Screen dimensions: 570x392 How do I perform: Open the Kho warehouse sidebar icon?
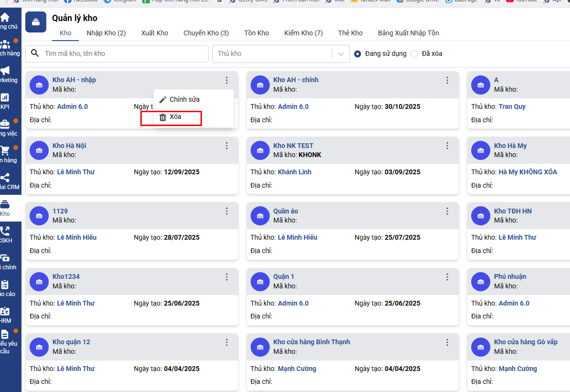[5, 204]
